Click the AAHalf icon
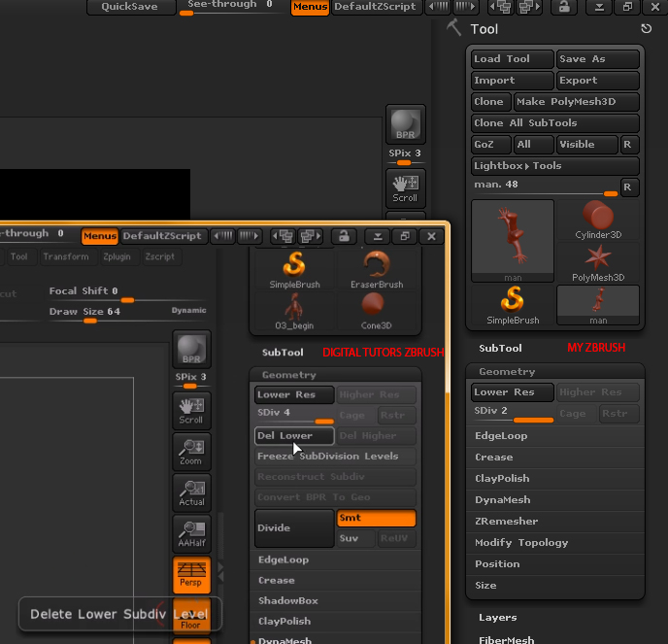The height and width of the screenshot is (644, 668). pyautogui.click(x=191, y=534)
